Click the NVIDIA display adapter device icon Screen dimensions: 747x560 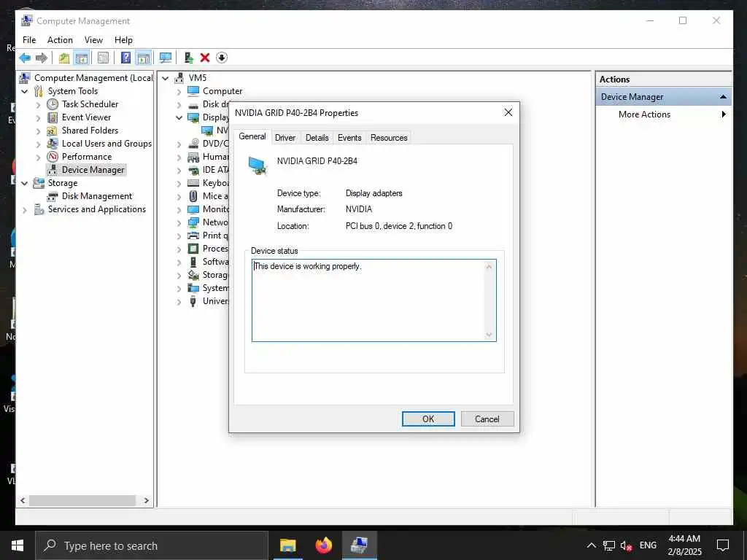pos(207,131)
